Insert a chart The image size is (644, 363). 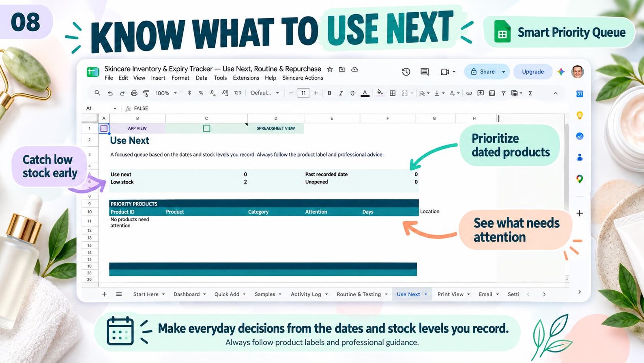click(x=492, y=93)
